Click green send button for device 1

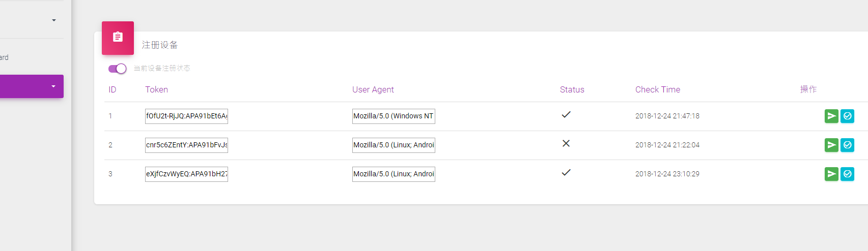point(831,116)
